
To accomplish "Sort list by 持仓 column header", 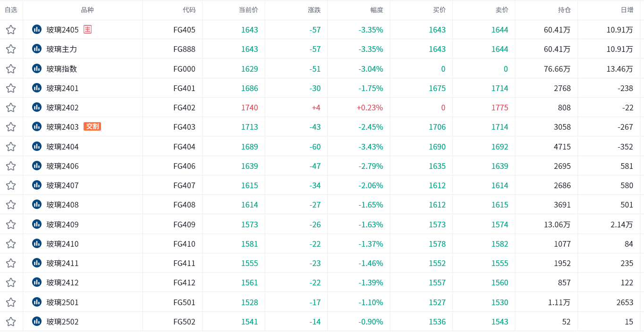I will click(564, 10).
